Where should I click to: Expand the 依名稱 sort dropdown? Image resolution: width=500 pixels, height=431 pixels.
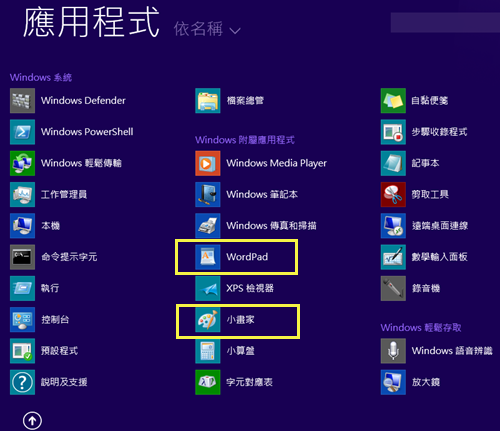click(207, 29)
